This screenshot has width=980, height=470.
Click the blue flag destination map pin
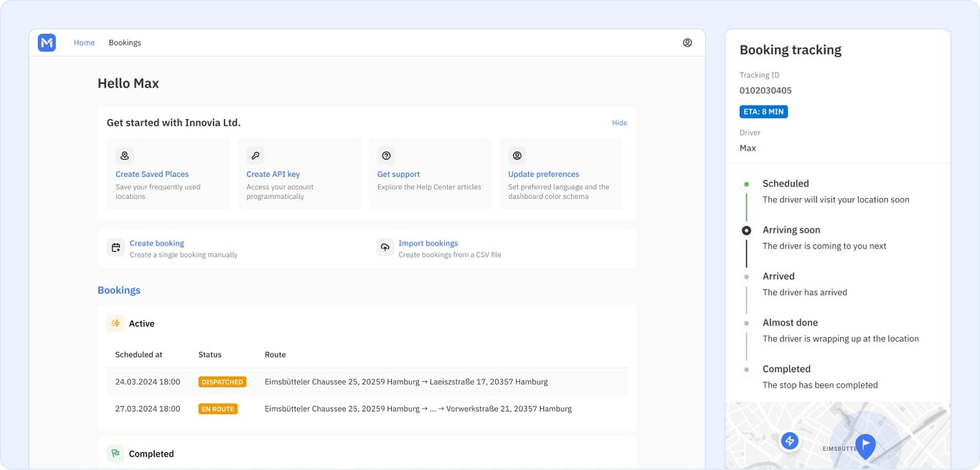click(x=866, y=446)
